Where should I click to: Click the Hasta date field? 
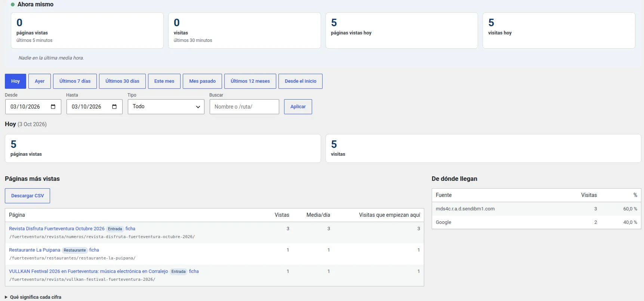click(95, 107)
